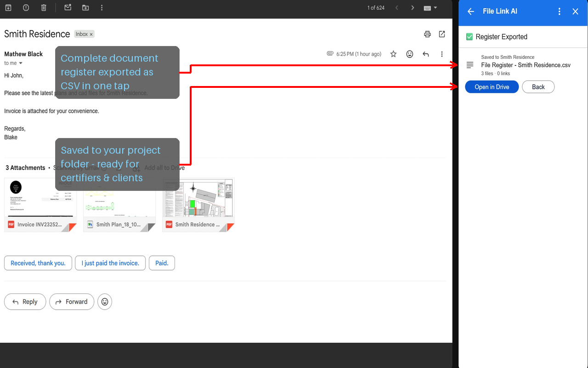Open File Link AI panel options menu
The image size is (588, 368).
coord(559,11)
